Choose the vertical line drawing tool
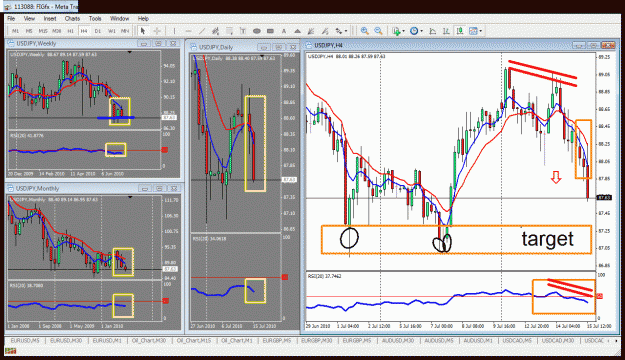Screen dimensions: 625x360 (174, 31)
